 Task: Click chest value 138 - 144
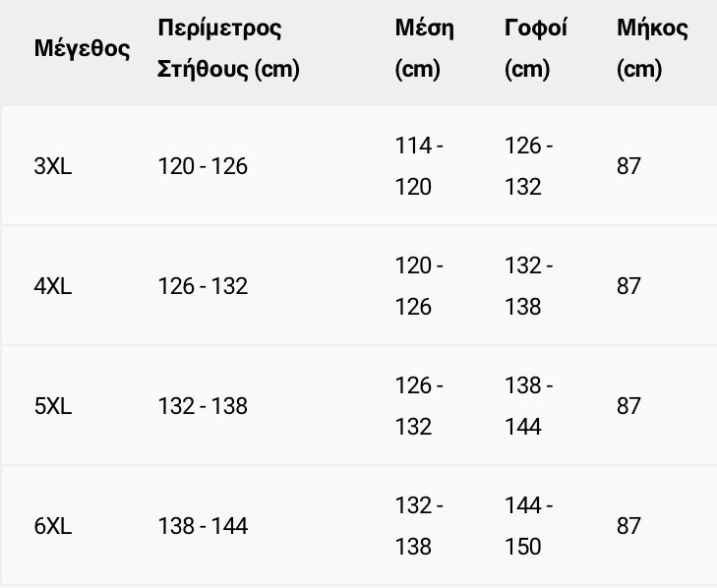coord(203,526)
